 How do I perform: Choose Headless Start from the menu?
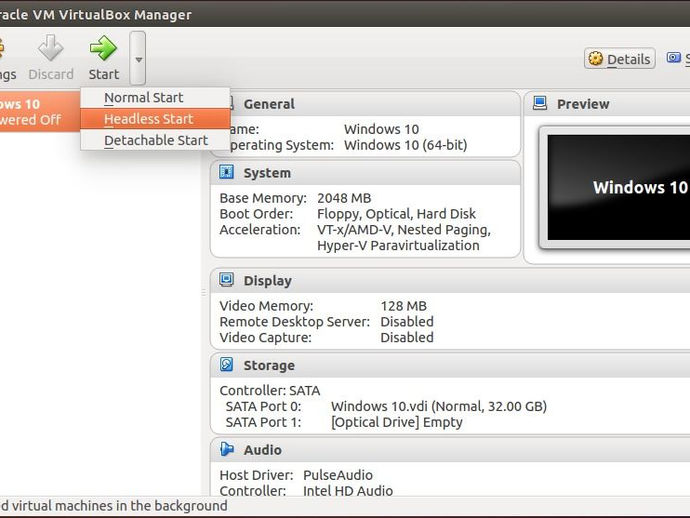(155, 119)
